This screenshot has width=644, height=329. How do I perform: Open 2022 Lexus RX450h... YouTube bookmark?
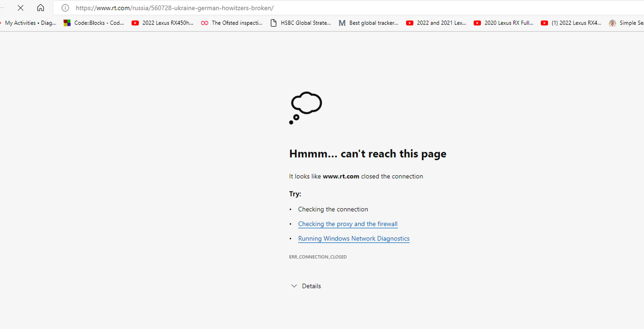click(162, 23)
